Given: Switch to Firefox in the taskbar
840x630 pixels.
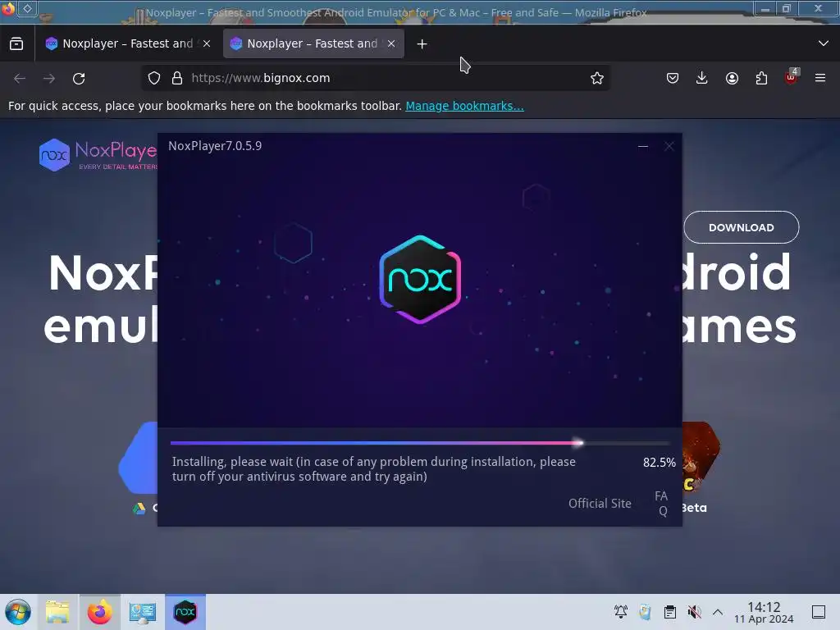Looking at the screenshot, I should [x=99, y=612].
